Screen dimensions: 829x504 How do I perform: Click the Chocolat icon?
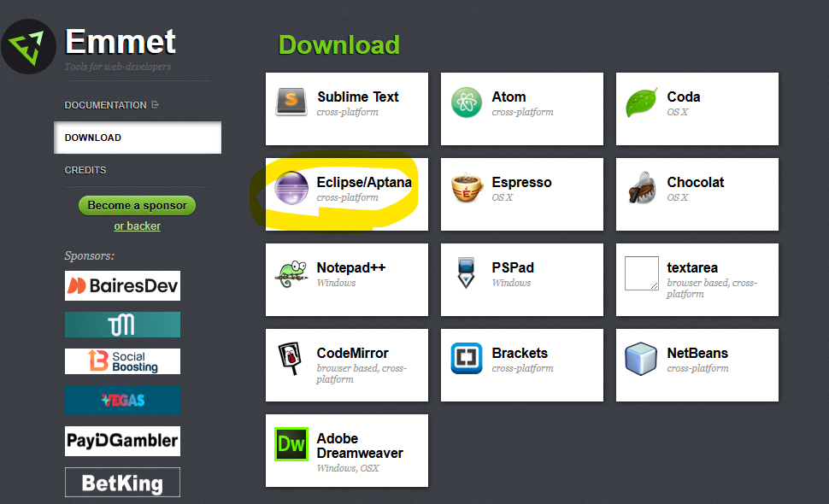[642, 188]
